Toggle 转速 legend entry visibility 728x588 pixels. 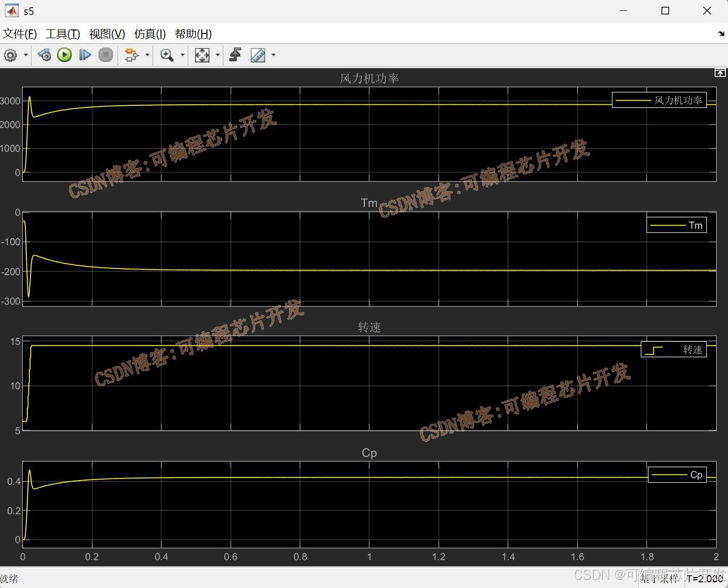(x=674, y=350)
